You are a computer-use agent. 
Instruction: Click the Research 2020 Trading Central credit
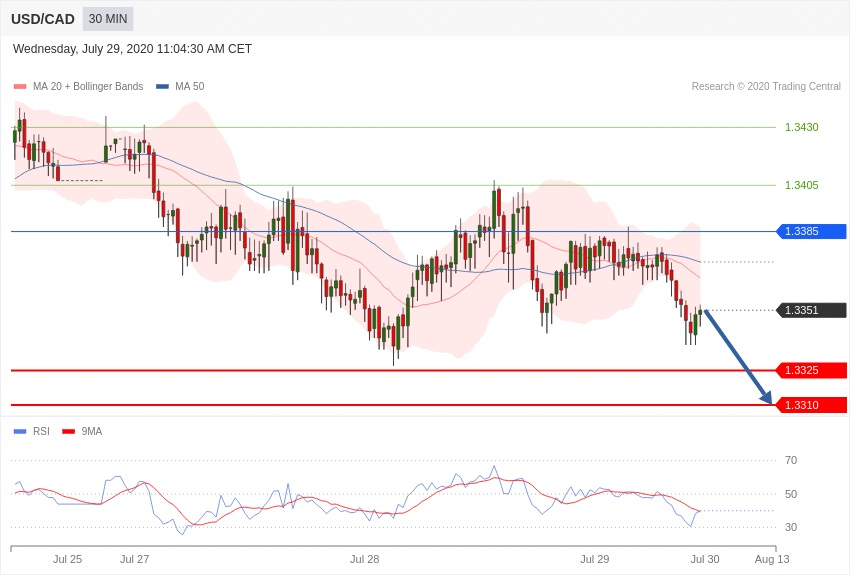766,87
